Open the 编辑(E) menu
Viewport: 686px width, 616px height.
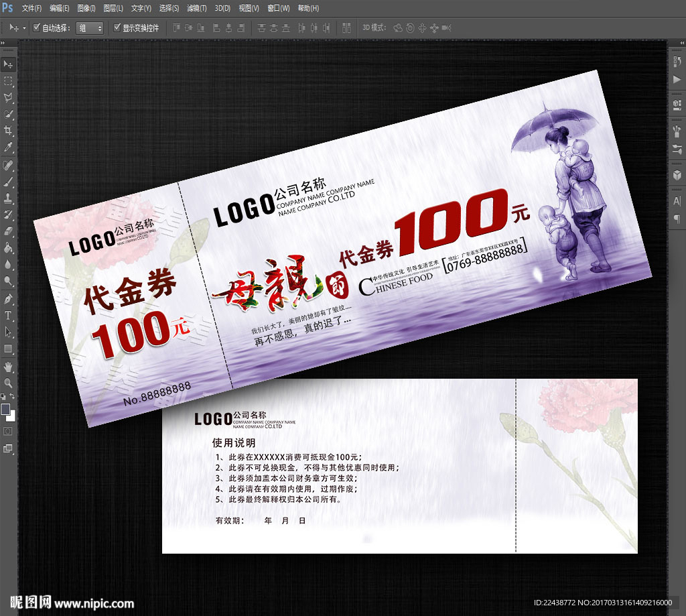pyautogui.click(x=59, y=8)
